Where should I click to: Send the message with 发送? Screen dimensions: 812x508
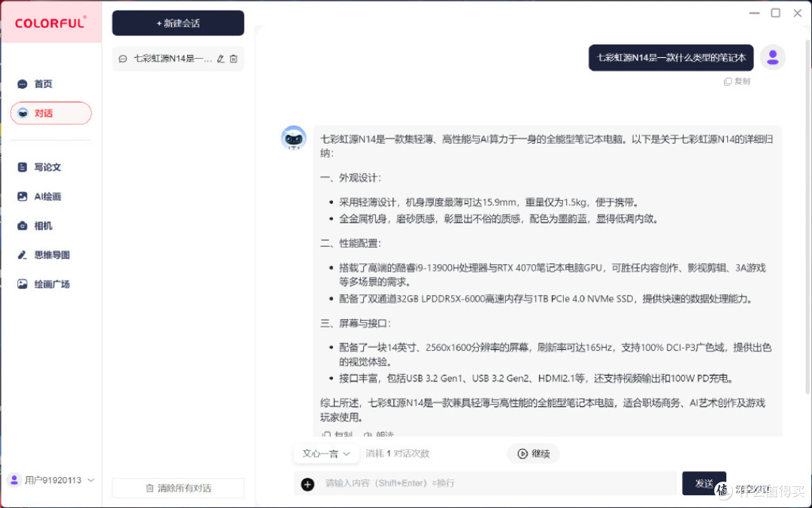(704, 483)
